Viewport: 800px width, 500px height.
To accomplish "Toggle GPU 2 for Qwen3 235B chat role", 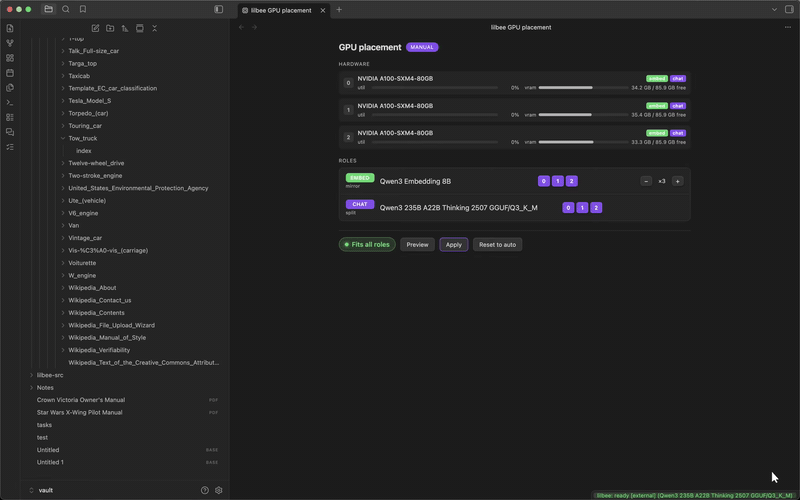I will [596, 208].
